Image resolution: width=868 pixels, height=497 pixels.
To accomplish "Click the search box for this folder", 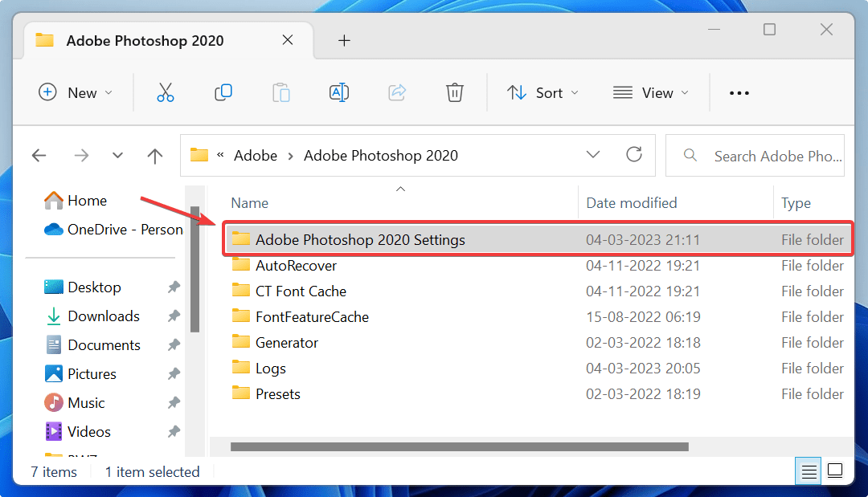I will (764, 155).
